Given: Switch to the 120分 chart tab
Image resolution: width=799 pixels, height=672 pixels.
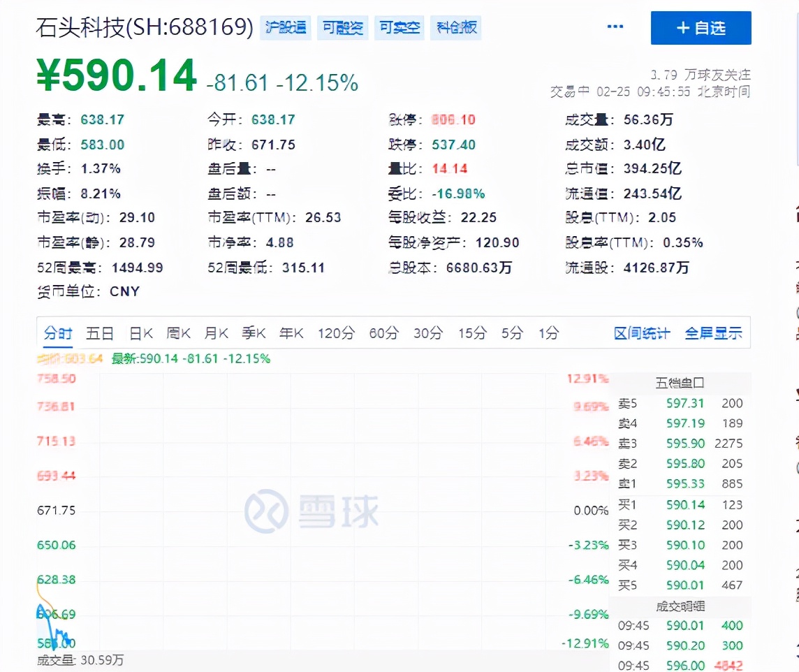Looking at the screenshot, I should [337, 333].
